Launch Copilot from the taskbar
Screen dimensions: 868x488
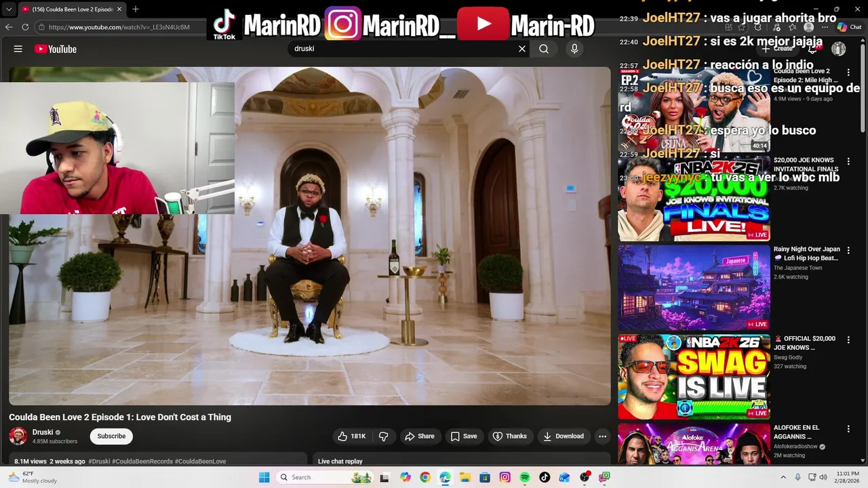coord(406,477)
